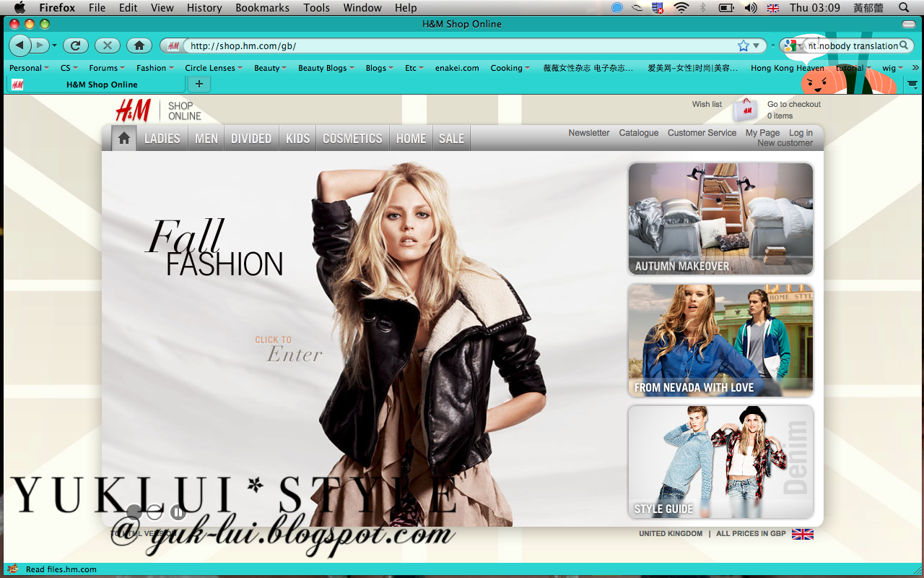
Task: Open the Catalogue link
Action: (x=639, y=133)
